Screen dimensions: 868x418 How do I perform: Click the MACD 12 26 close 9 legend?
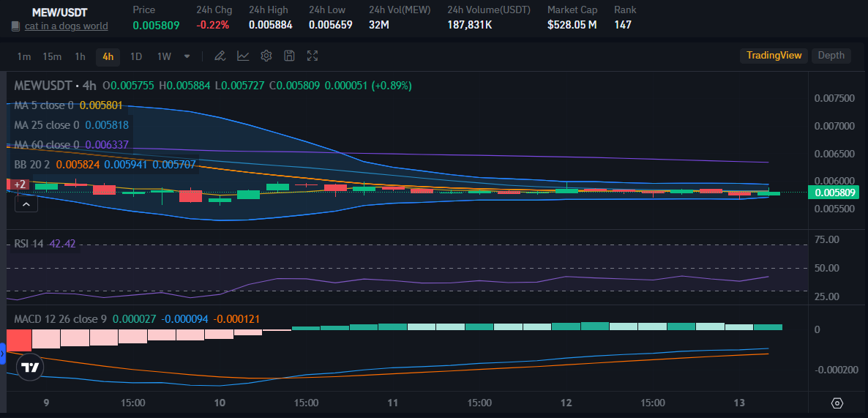tap(60, 319)
